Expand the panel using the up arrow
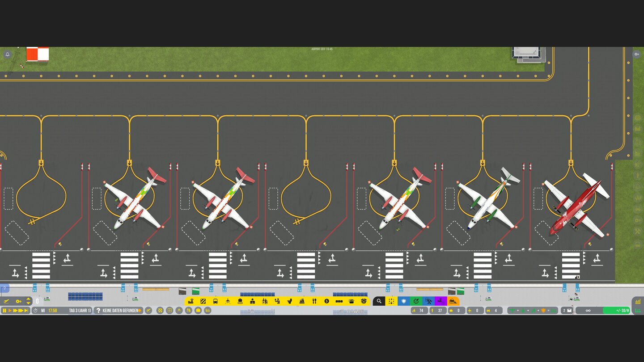The image size is (644, 362). click(x=29, y=299)
